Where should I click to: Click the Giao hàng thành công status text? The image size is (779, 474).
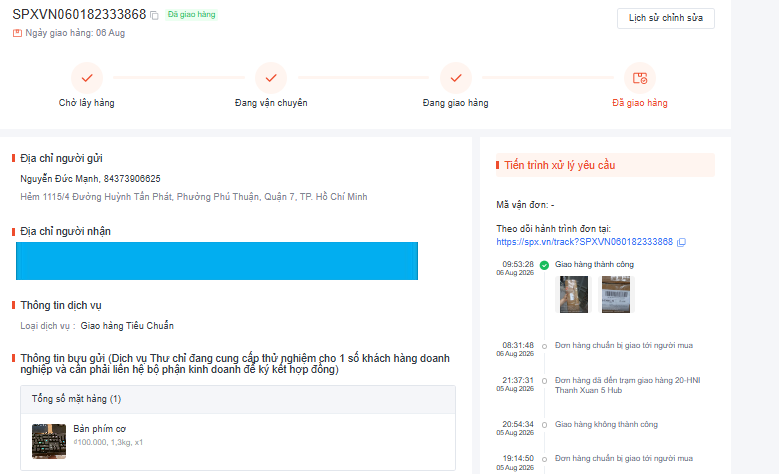pos(594,265)
